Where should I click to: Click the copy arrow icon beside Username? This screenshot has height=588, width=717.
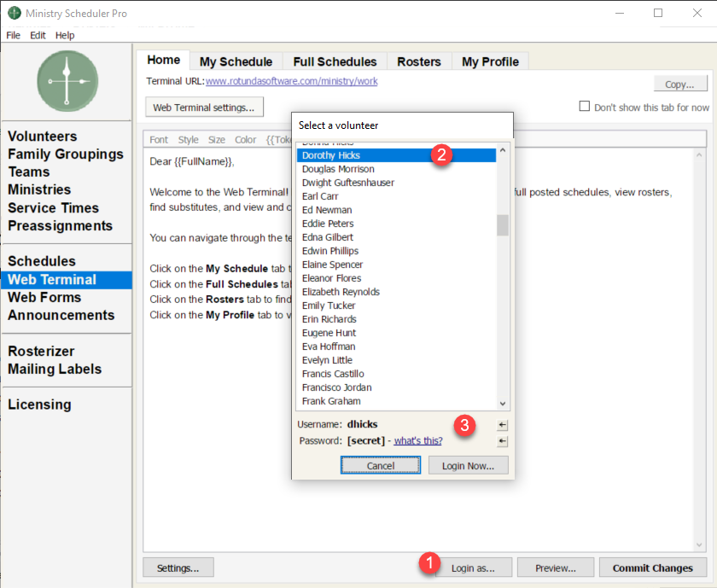pyautogui.click(x=503, y=425)
